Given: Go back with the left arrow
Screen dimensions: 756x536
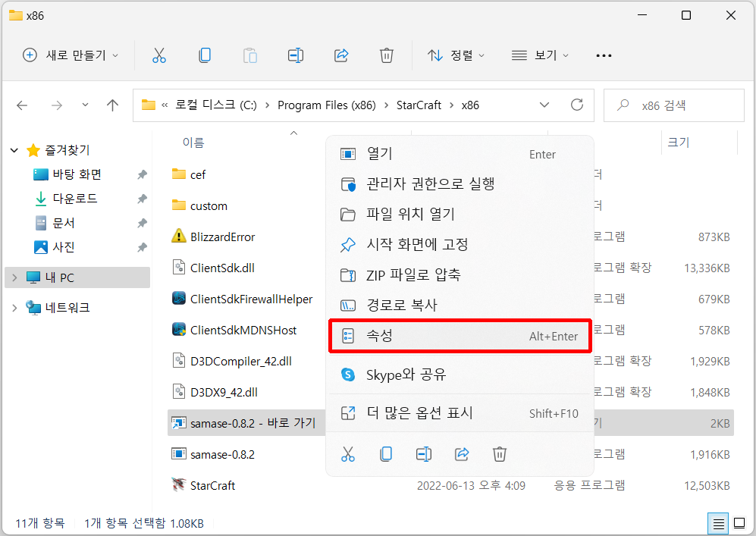Looking at the screenshot, I should click(22, 105).
